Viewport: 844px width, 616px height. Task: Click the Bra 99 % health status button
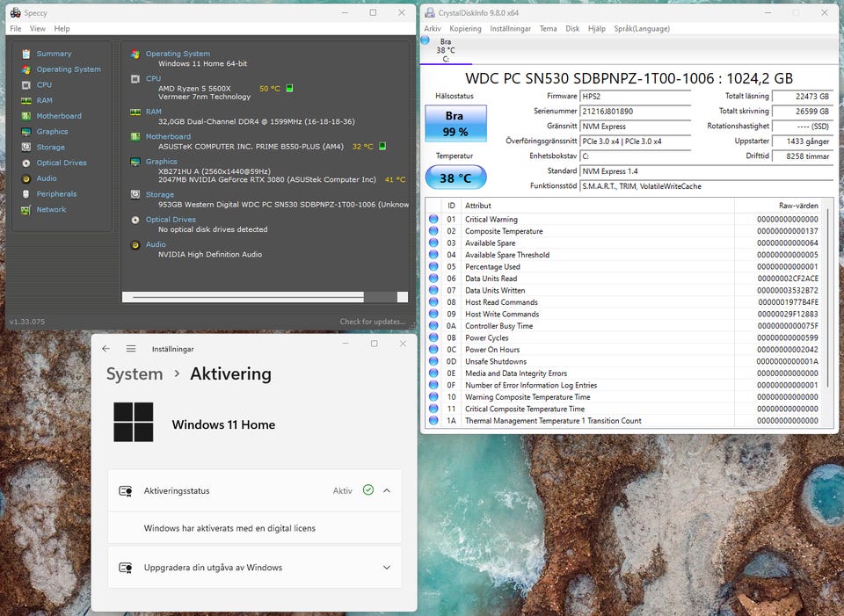[x=455, y=124]
